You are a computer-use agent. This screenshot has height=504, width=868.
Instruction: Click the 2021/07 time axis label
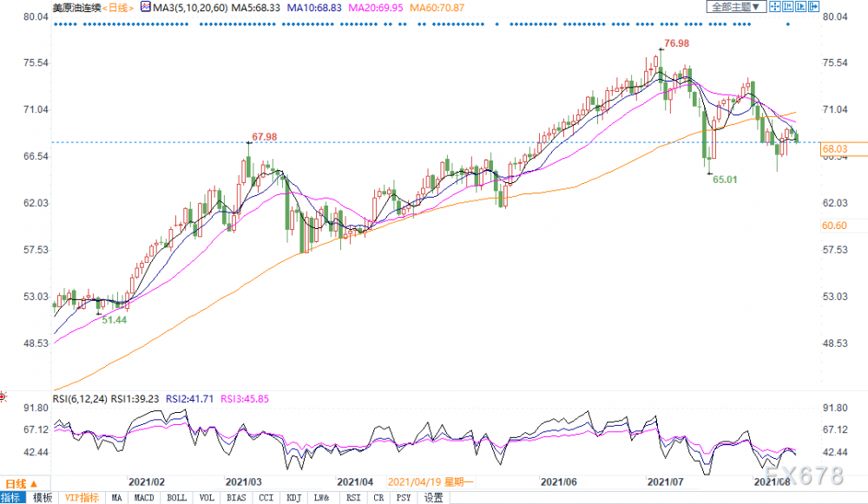(666, 481)
